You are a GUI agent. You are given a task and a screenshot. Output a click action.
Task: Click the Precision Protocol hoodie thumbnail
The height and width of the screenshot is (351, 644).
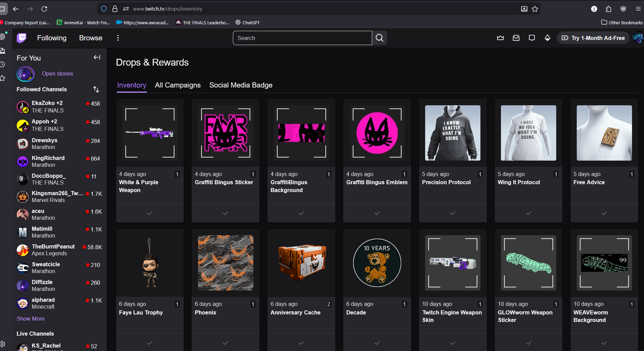(452, 133)
